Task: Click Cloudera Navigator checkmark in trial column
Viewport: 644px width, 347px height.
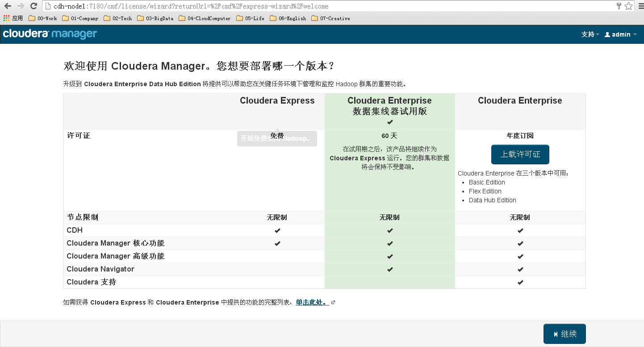Action: pyautogui.click(x=390, y=270)
